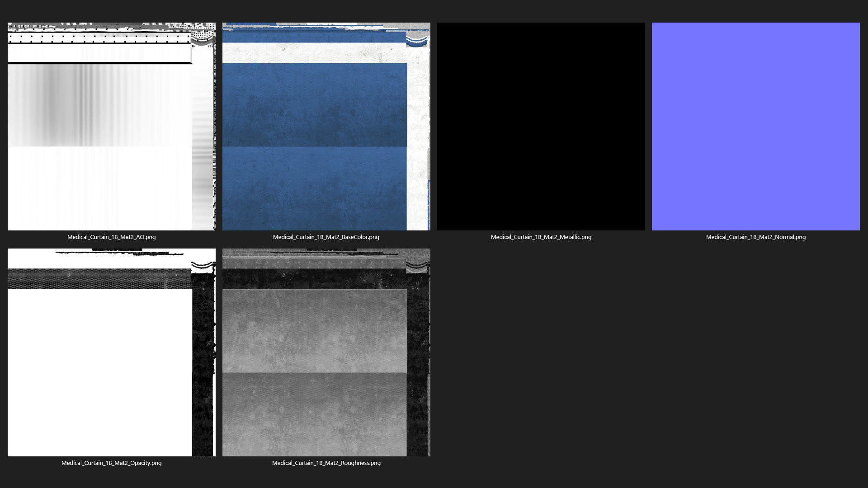Screen dimensions: 868x488
Task: Click the Medical_Curtain_1B_Mat2_AO.png filename label
Action: [111, 237]
